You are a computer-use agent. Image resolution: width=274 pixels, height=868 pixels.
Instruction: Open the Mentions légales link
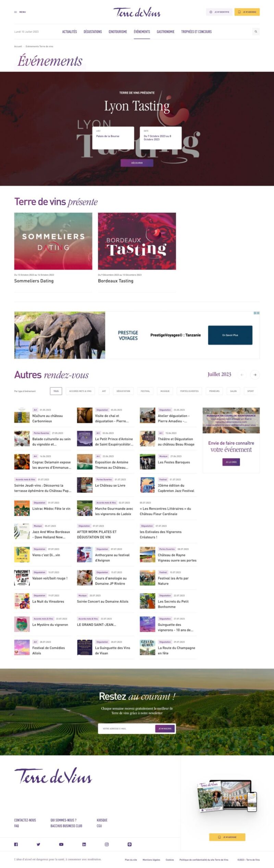point(151,860)
